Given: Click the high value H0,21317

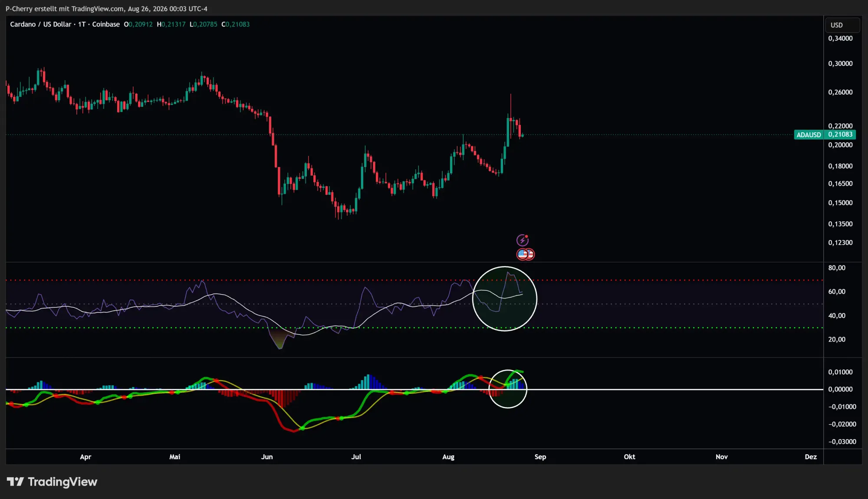Looking at the screenshot, I should [x=171, y=24].
